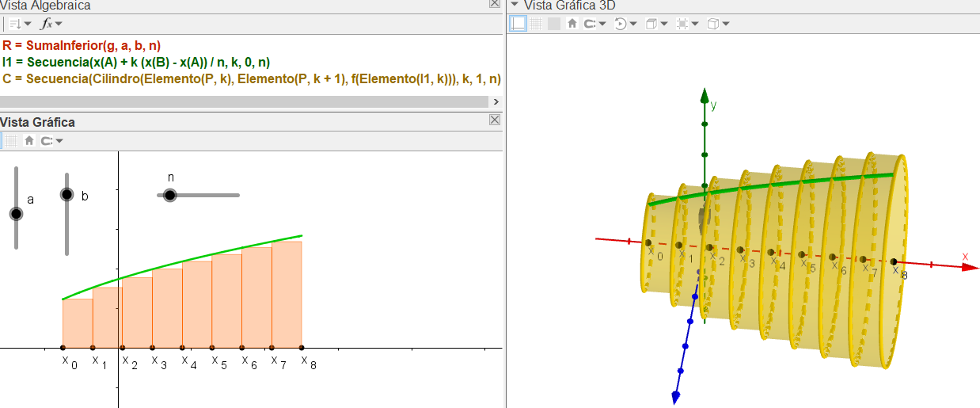Click the rotate view icon in 3D toolbar
Screen dimensions: 980x408
621,24
